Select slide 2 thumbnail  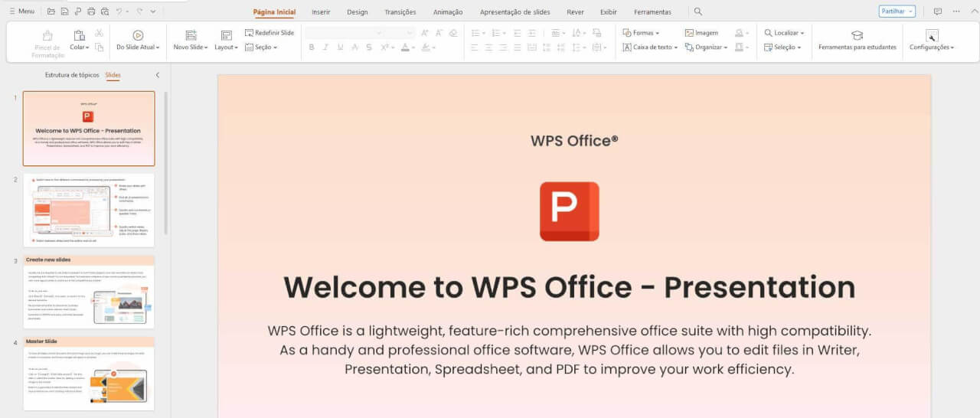tap(89, 210)
